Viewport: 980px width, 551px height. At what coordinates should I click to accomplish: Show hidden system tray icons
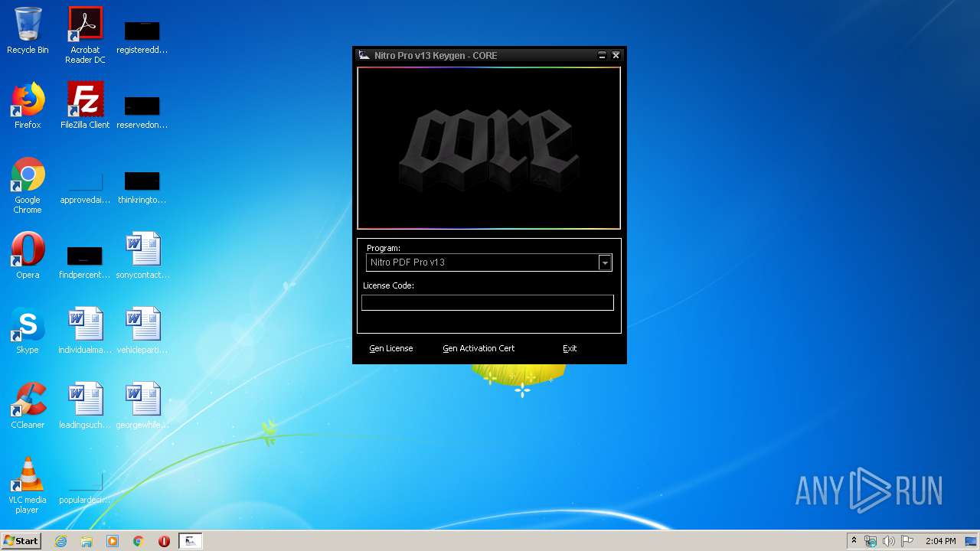(x=854, y=540)
